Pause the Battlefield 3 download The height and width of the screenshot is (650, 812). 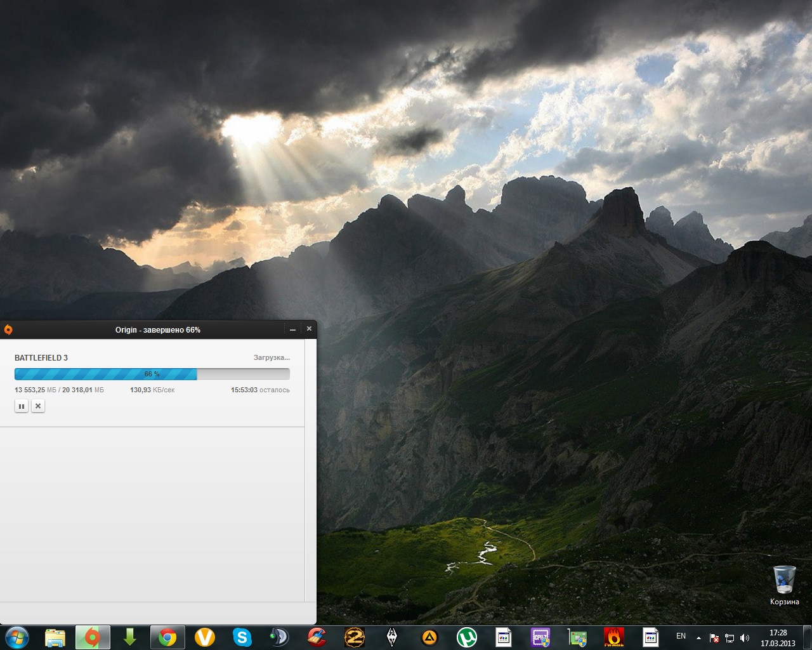click(22, 406)
